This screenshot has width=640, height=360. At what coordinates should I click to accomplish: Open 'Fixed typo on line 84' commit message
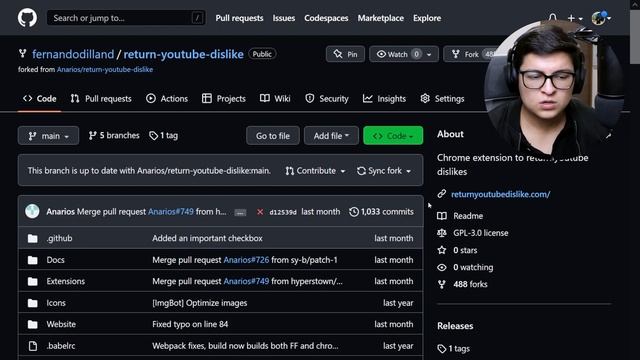[190, 324]
